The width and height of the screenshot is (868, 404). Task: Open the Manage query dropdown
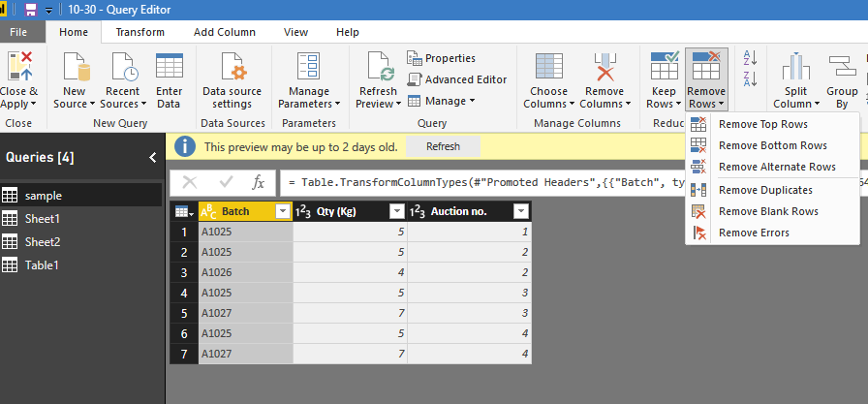(x=441, y=101)
